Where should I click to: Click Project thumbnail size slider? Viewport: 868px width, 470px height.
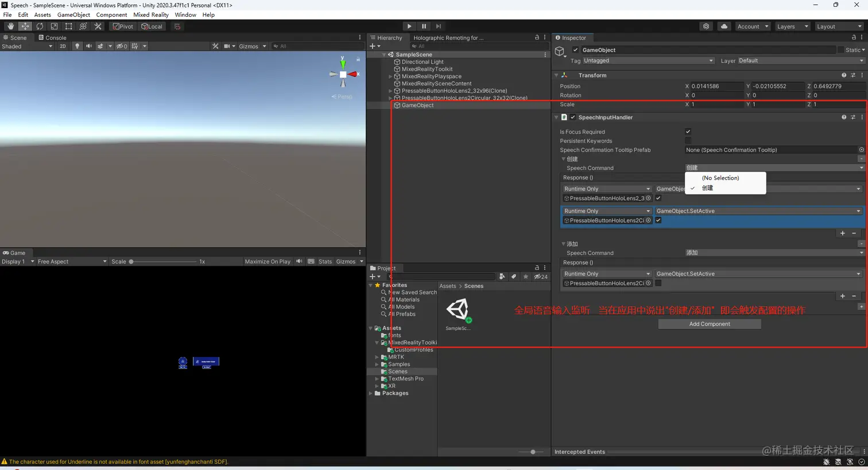533,452
